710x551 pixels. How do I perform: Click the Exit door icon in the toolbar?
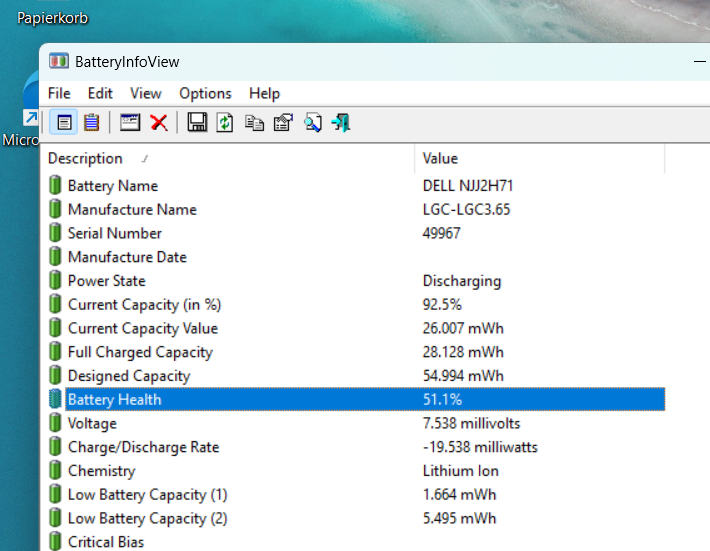point(341,123)
